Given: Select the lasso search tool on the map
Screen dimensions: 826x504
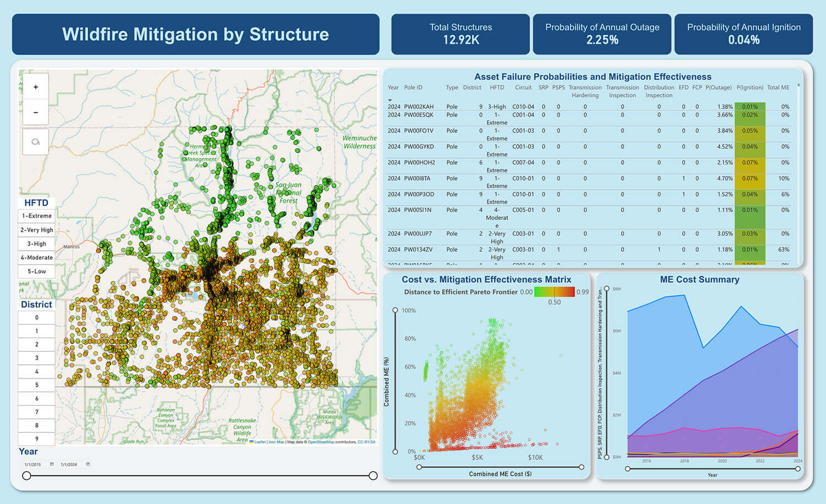Looking at the screenshot, I should (35, 142).
